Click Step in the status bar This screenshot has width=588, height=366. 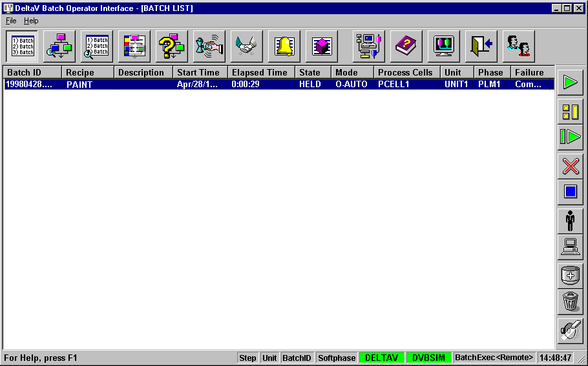(x=248, y=358)
